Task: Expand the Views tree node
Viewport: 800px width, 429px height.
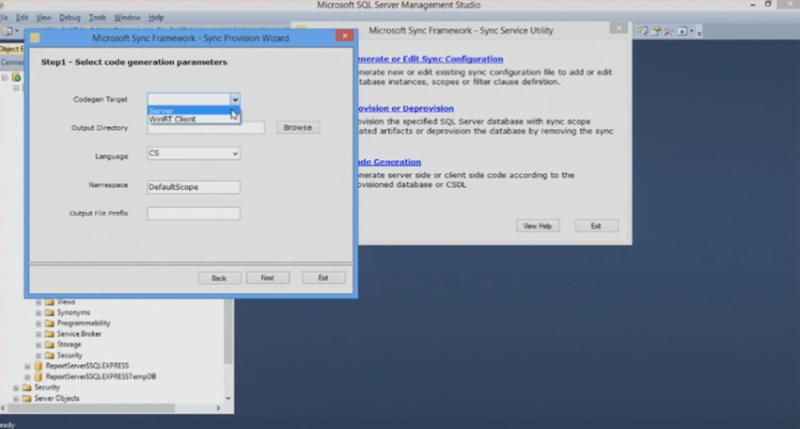Action: click(39, 302)
